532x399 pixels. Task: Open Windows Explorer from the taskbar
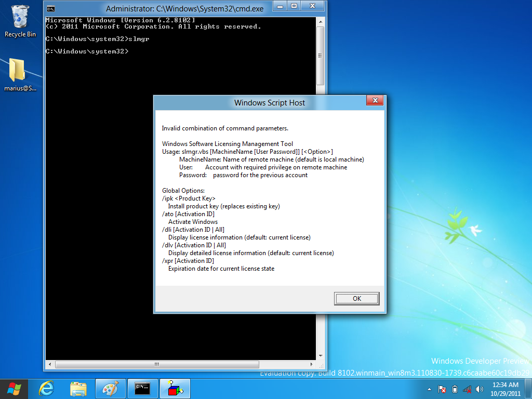[x=78, y=389]
